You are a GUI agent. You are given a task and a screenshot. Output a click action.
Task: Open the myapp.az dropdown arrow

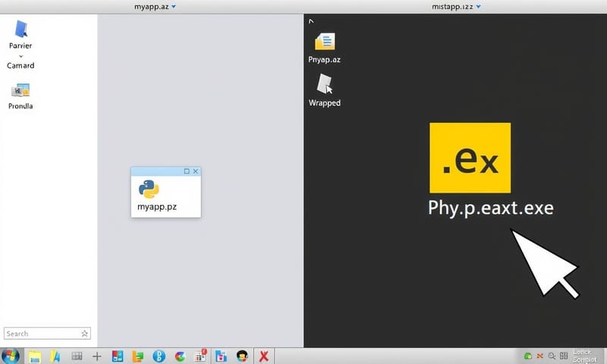pyautogui.click(x=174, y=7)
